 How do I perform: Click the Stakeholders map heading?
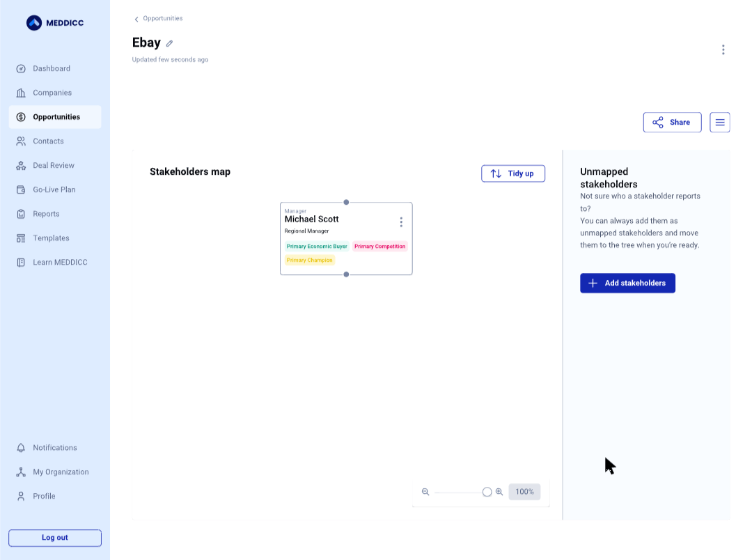190,172
